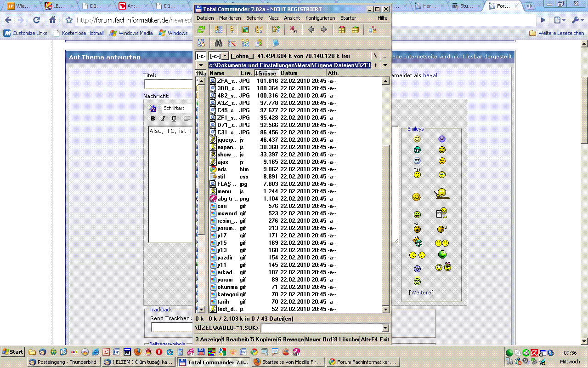Open the Konfigurieren menu
588x368 pixels.
point(320,18)
